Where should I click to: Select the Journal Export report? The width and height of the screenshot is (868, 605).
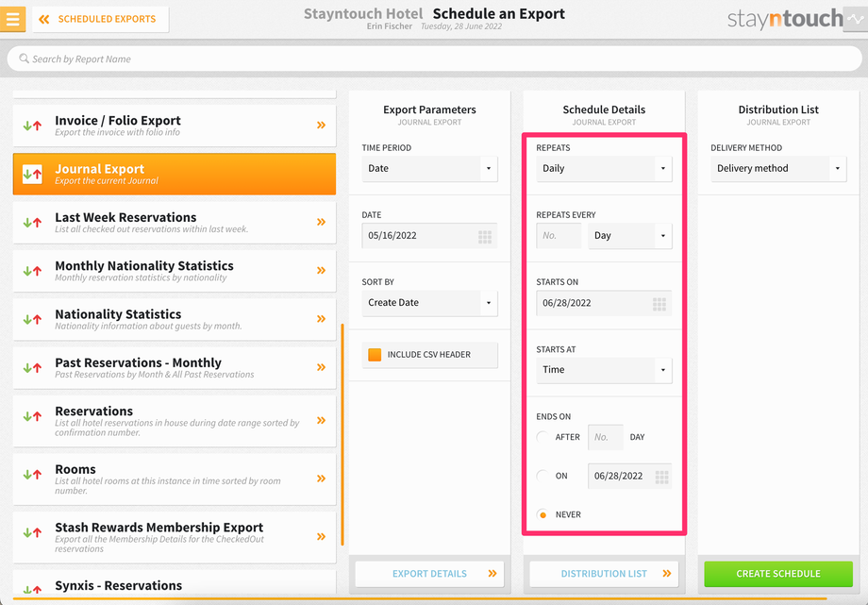coord(175,174)
